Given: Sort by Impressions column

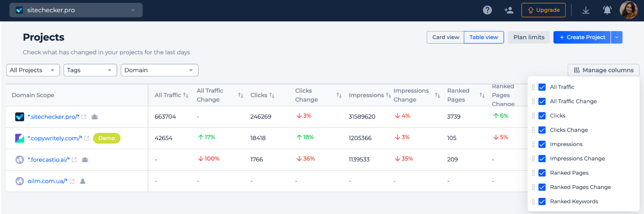Looking at the screenshot, I should [388, 95].
